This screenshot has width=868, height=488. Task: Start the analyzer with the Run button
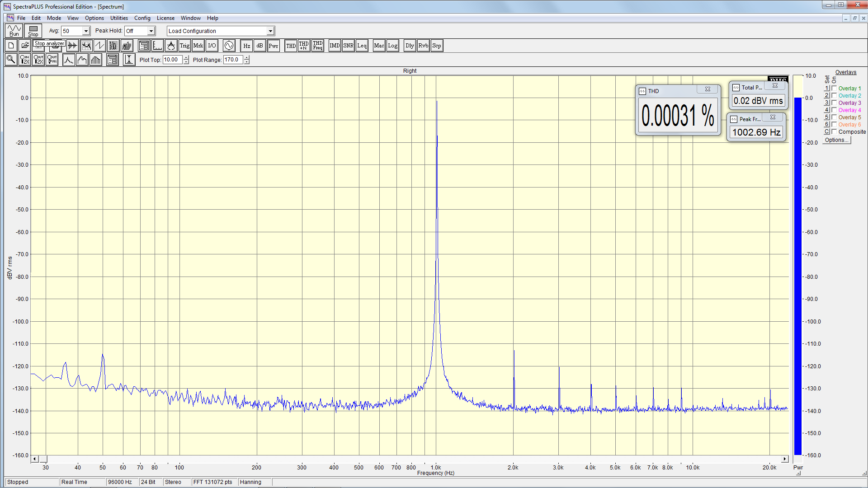[x=14, y=31]
